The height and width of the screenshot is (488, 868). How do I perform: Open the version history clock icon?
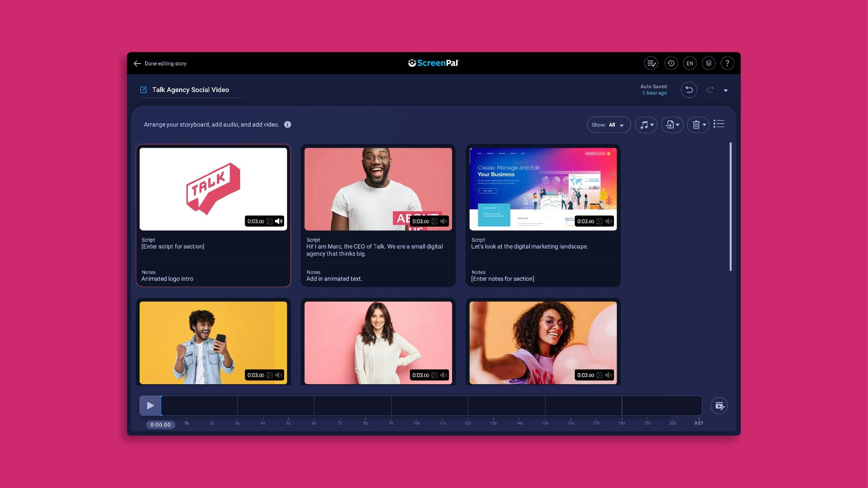tap(671, 63)
